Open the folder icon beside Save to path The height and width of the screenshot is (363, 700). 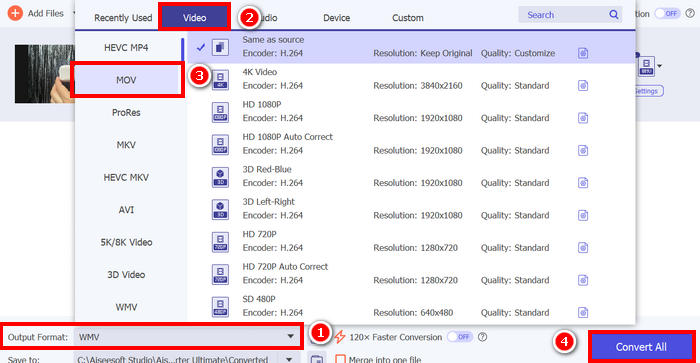(317, 359)
